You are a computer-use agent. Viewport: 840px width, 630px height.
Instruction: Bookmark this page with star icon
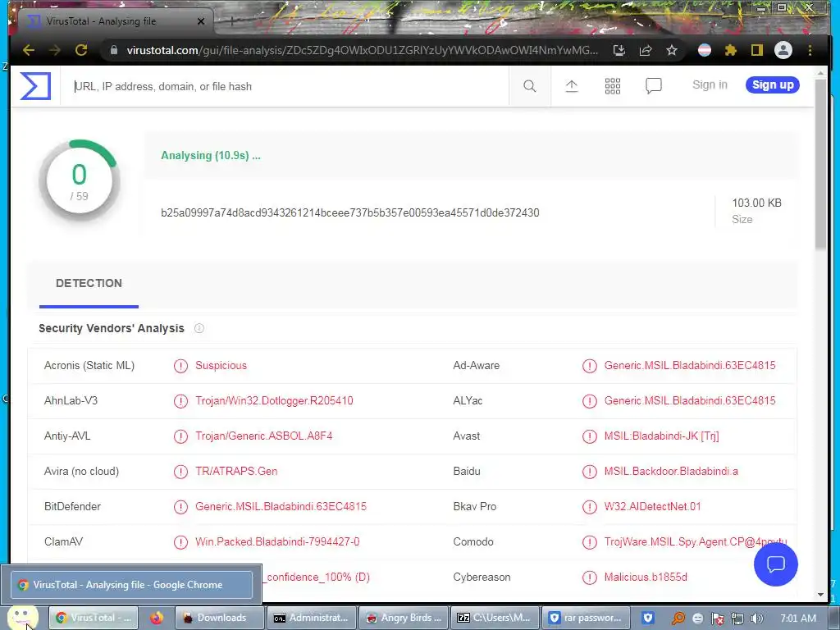point(672,50)
